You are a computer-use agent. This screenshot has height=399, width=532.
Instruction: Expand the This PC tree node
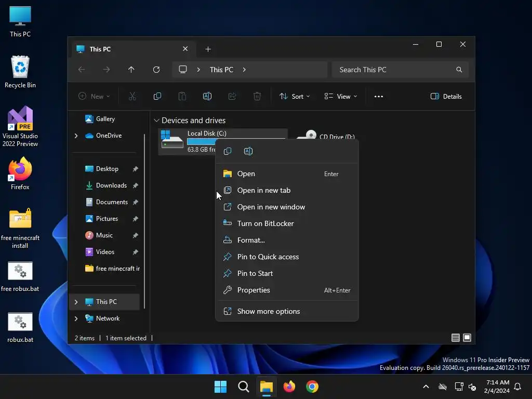(76, 302)
